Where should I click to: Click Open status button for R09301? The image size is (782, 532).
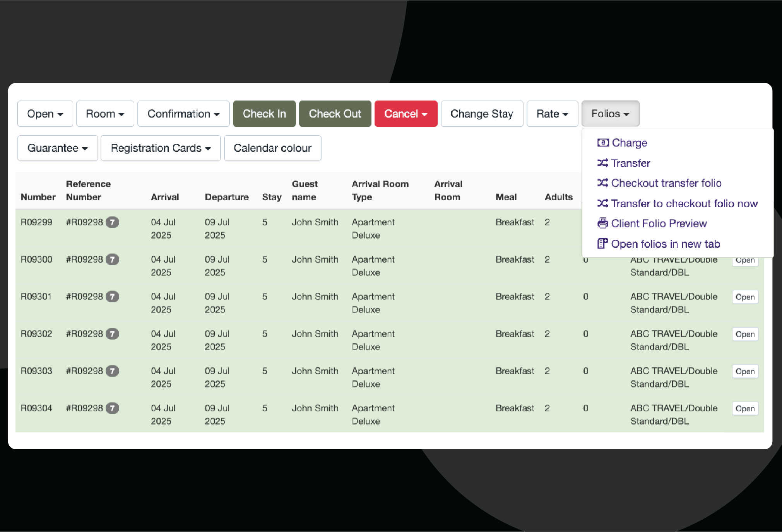tap(745, 297)
